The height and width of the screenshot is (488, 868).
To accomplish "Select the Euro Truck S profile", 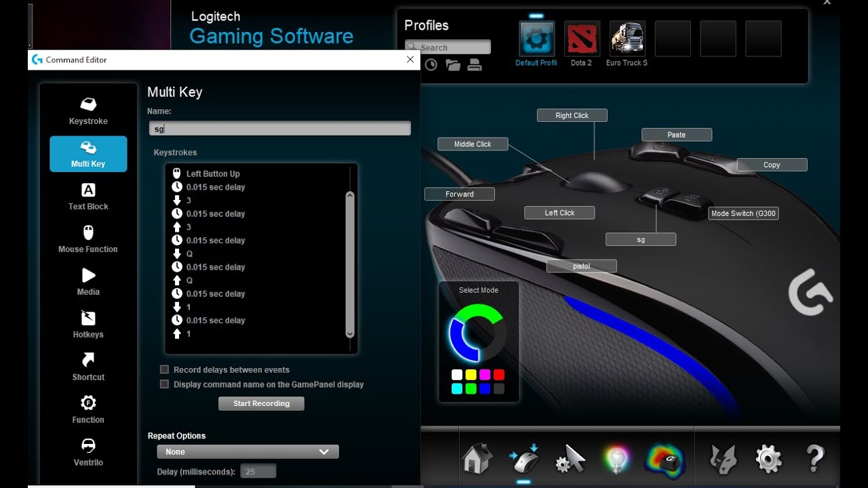I will pyautogui.click(x=627, y=39).
